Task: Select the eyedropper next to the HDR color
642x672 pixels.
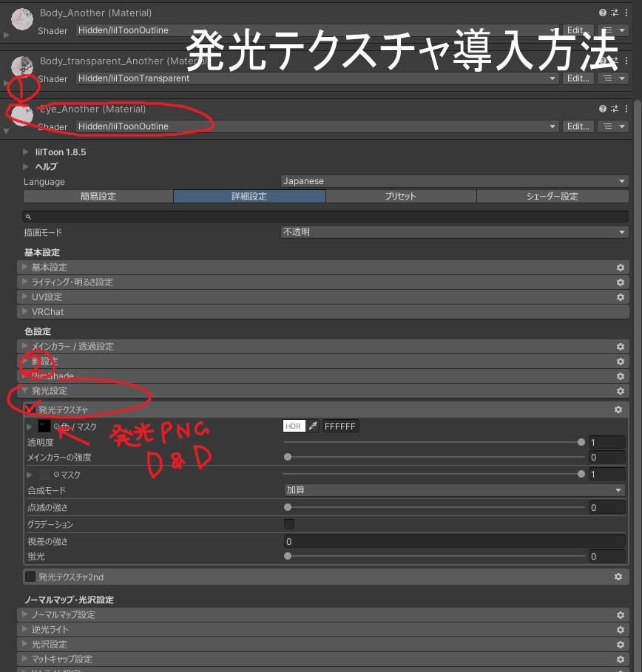Action: pos(313,426)
